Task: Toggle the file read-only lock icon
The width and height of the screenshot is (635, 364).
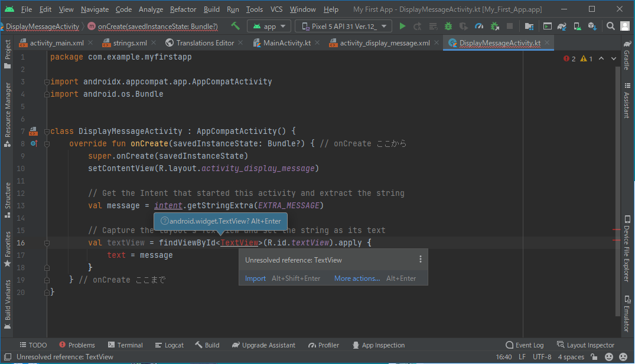Action: (x=594, y=357)
